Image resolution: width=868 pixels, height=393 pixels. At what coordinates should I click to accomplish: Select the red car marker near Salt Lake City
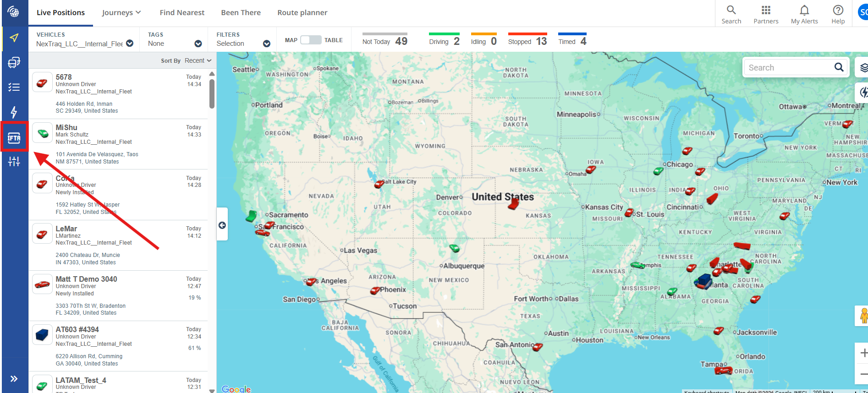pos(379,184)
